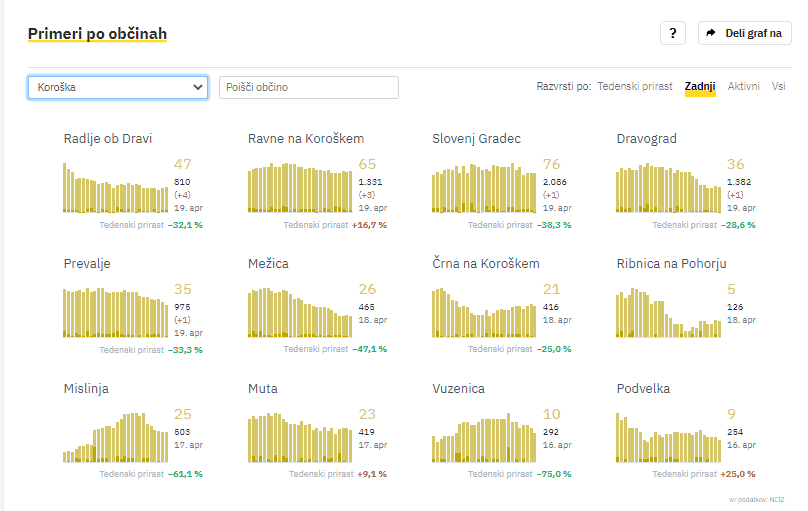The image size is (808, 511).
Task: Open the 'Primeri po občinah' heading link
Action: tap(97, 34)
